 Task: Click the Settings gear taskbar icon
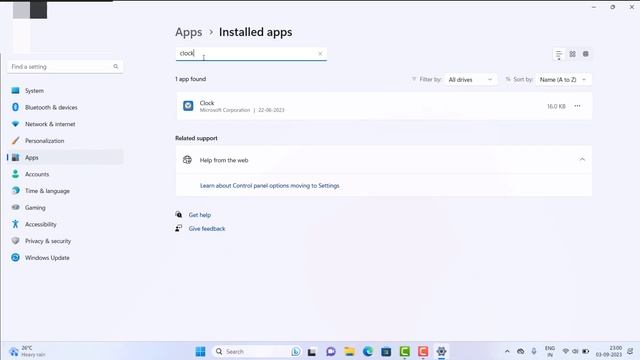(441, 351)
